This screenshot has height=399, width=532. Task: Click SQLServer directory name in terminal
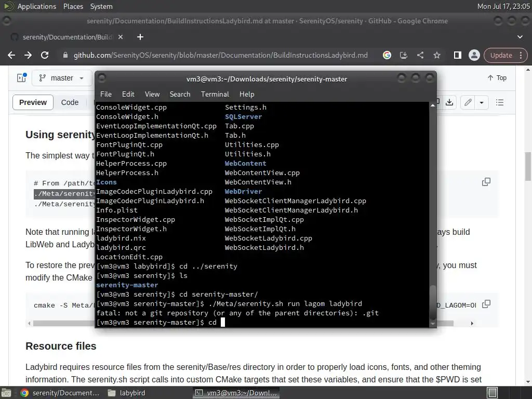[x=243, y=116]
